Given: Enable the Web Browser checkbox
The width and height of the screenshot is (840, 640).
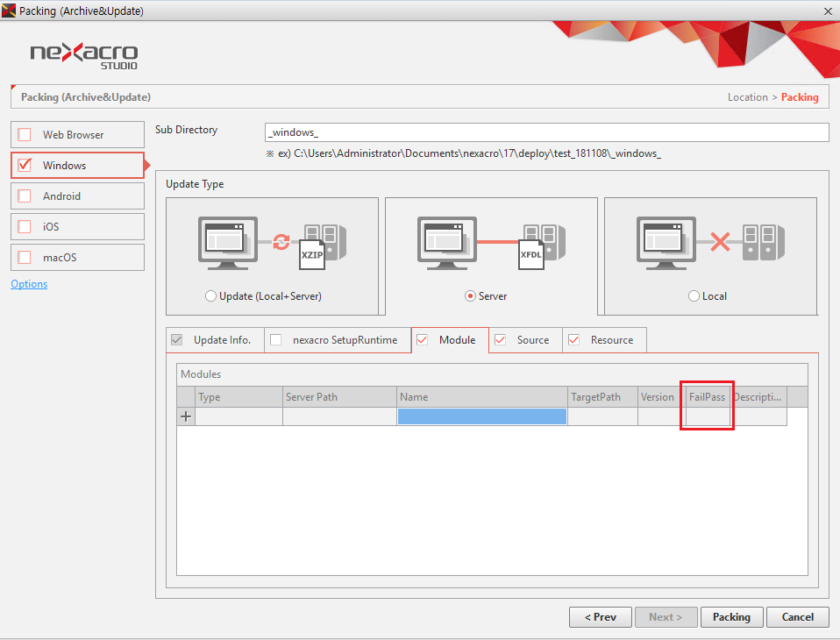Looking at the screenshot, I should tap(25, 135).
